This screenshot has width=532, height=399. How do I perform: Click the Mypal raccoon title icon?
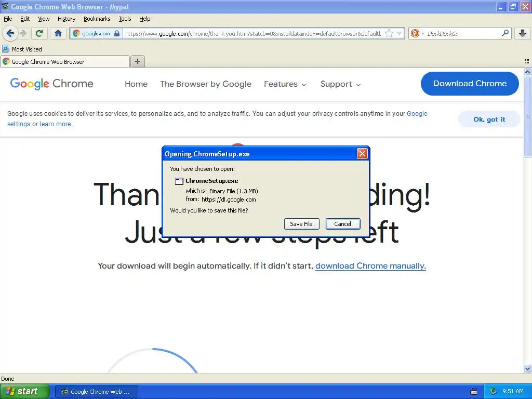pos(5,6)
